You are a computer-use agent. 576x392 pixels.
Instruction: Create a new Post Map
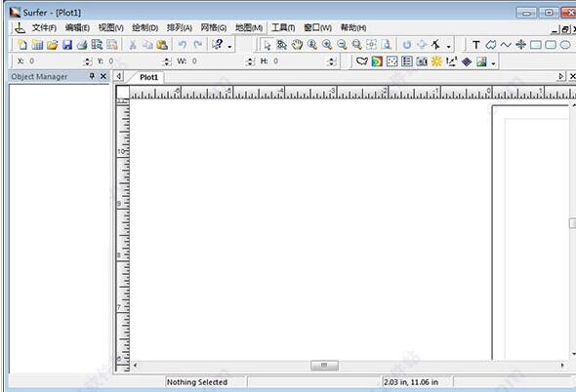[x=391, y=61]
